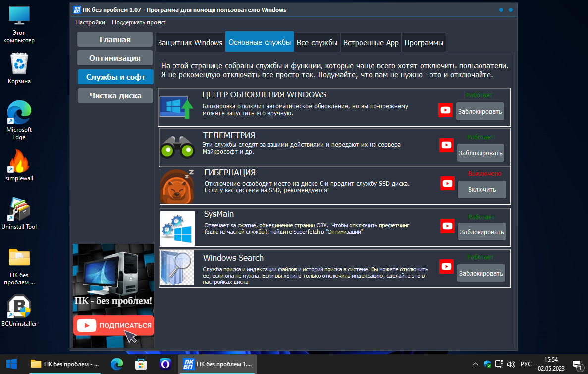Viewport: 588px width, 374px height.
Task: Open simplewall desktop shortcut
Action: 19,165
